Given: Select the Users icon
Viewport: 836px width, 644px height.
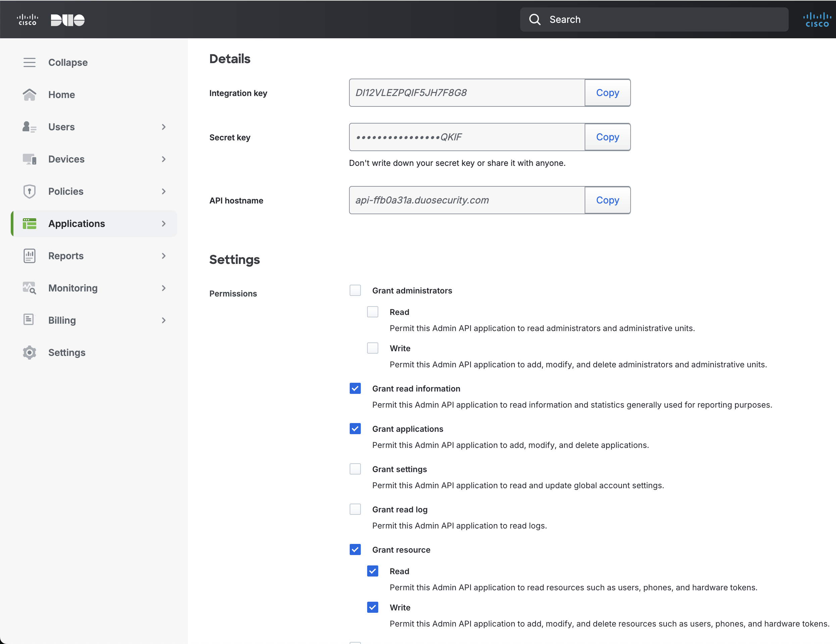Looking at the screenshot, I should (x=30, y=127).
